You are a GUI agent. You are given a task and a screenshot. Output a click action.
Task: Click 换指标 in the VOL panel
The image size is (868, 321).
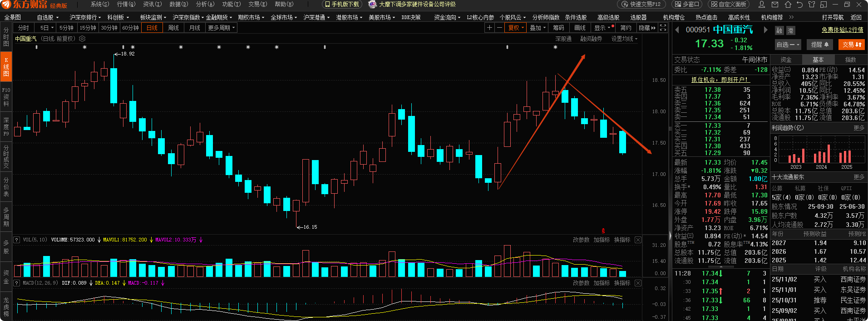pos(622,240)
